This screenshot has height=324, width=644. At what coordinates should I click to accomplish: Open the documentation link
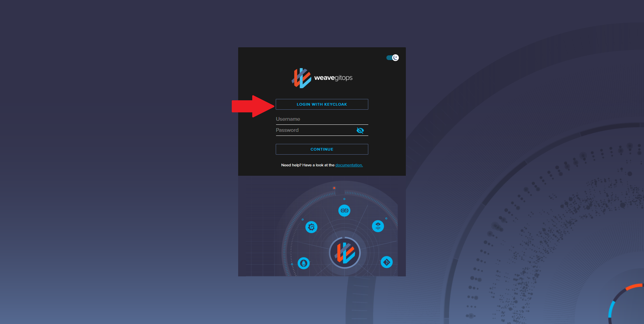point(349,165)
